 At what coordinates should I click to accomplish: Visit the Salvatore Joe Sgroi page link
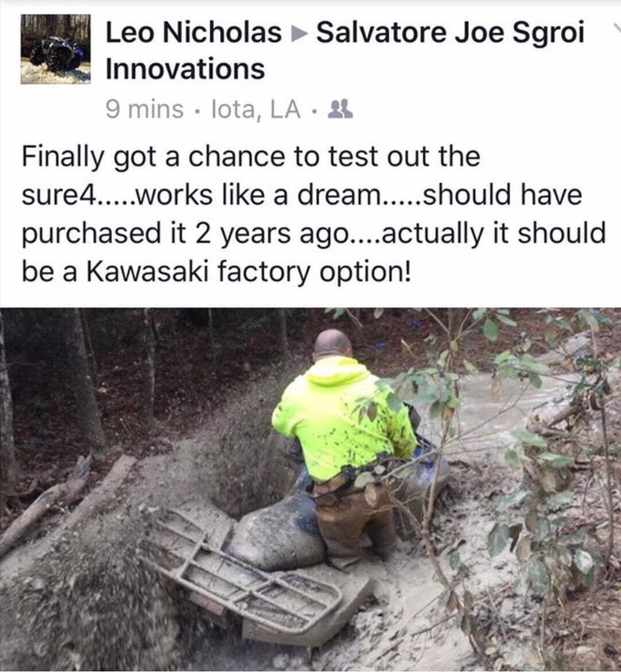450,33
